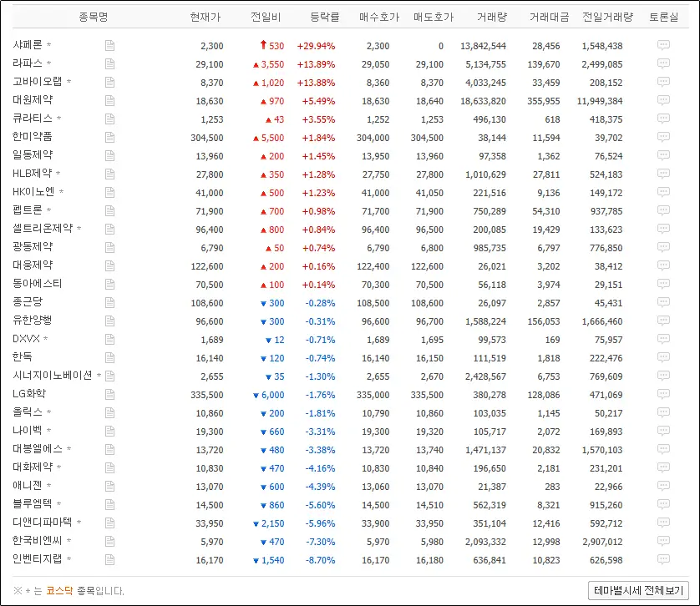Open the document icon for 펩트론
The width and height of the screenshot is (700, 606).
tap(109, 210)
